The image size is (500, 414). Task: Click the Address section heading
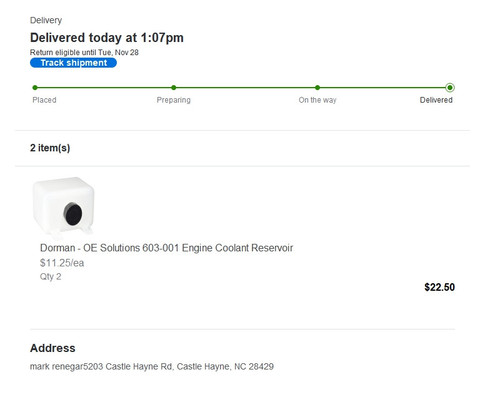coord(53,348)
